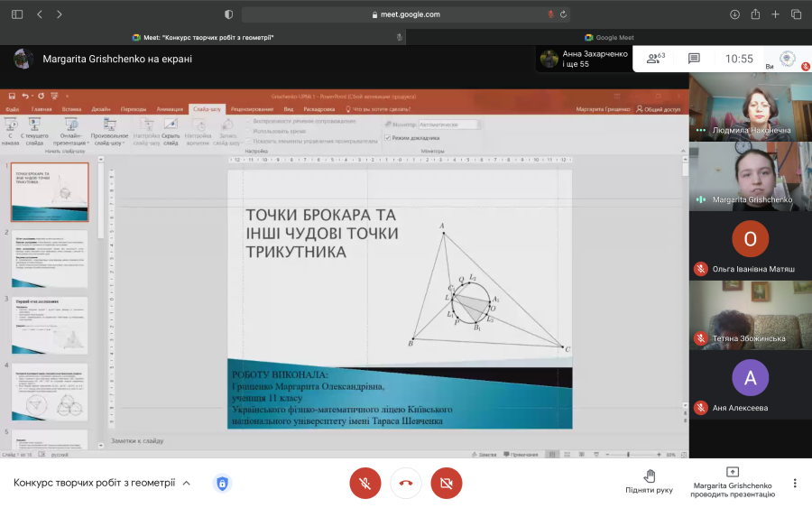The height and width of the screenshot is (508, 812).
Task: Open the Переходы ribbon tab
Action: click(x=134, y=109)
